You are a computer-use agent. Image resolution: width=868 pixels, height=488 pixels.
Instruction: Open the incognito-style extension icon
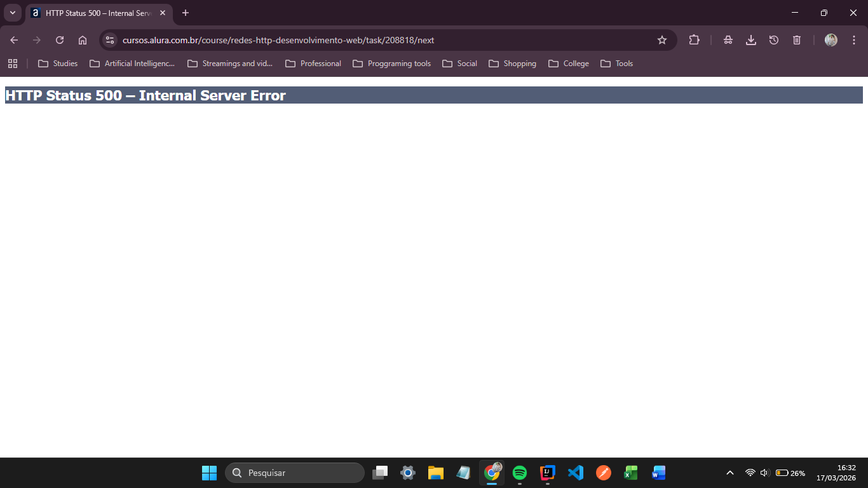[x=728, y=40]
